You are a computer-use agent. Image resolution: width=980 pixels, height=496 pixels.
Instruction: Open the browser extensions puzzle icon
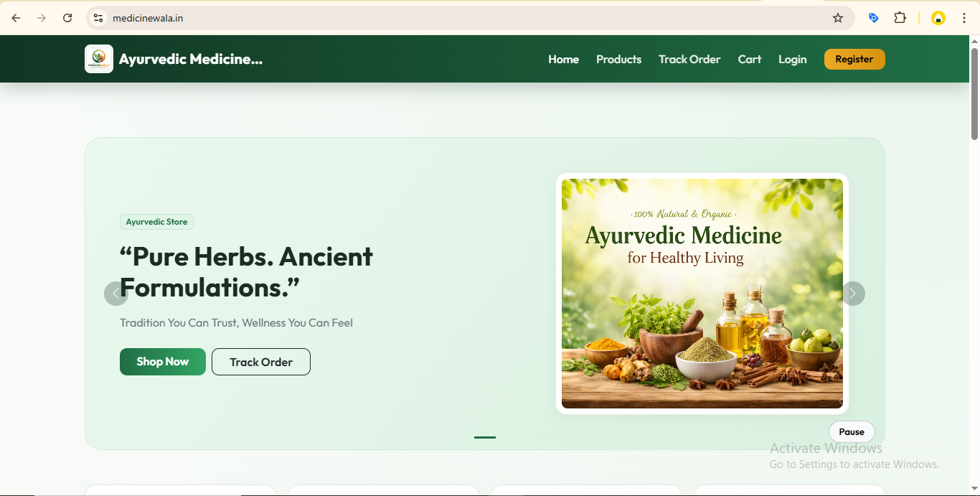click(x=900, y=18)
